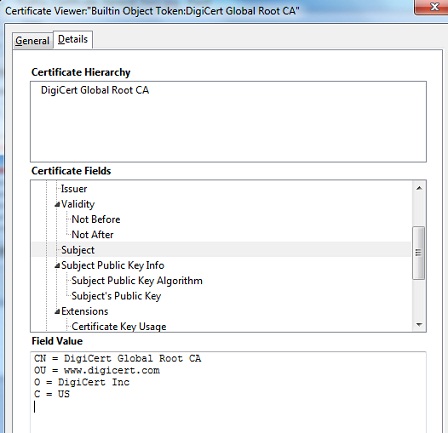The image size is (448, 433).
Task: Click the Certificate Fields scroll down arrow
Action: 419,324
